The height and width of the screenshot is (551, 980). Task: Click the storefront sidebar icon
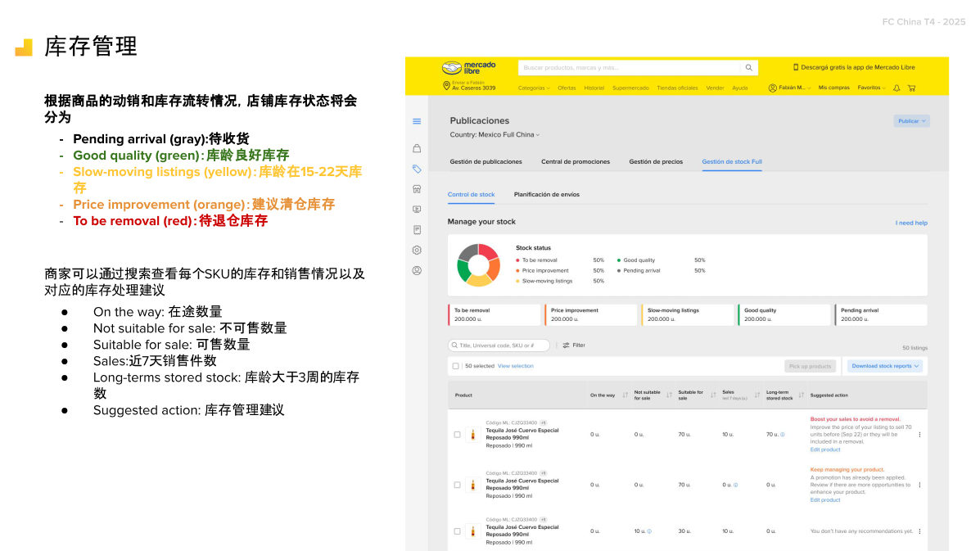click(x=417, y=188)
